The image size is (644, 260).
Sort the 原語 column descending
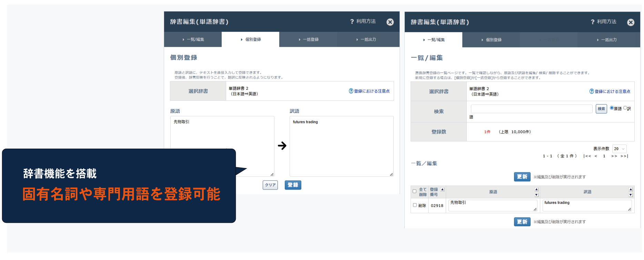pyautogui.click(x=536, y=195)
